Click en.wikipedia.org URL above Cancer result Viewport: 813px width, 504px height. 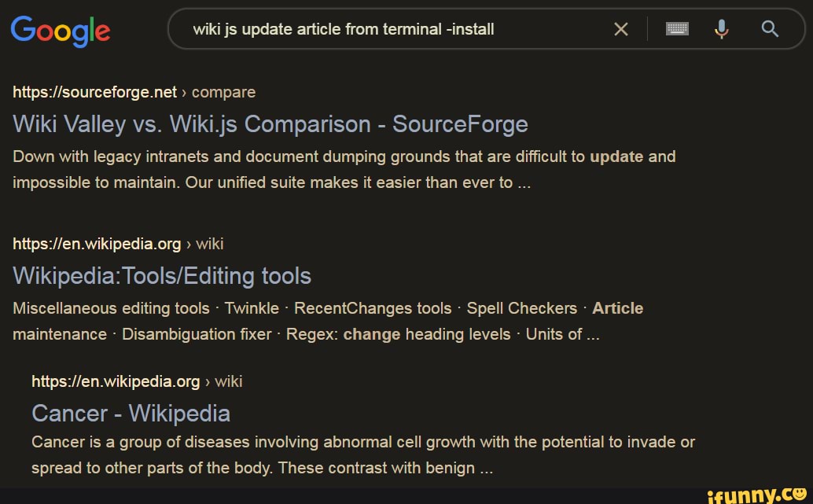click(x=116, y=381)
